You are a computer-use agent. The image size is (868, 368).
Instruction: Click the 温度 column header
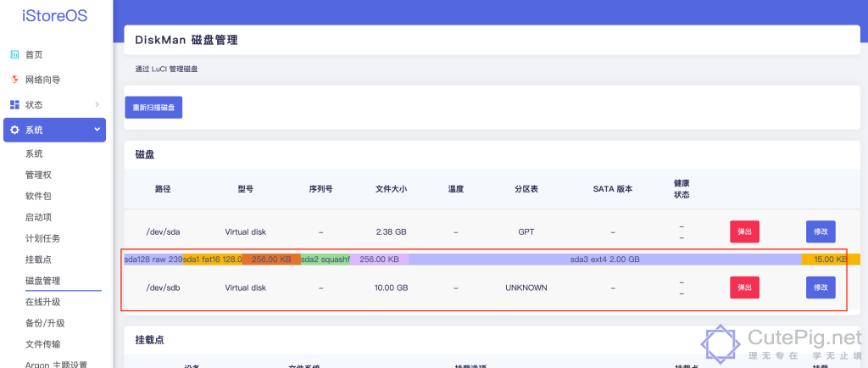[455, 189]
